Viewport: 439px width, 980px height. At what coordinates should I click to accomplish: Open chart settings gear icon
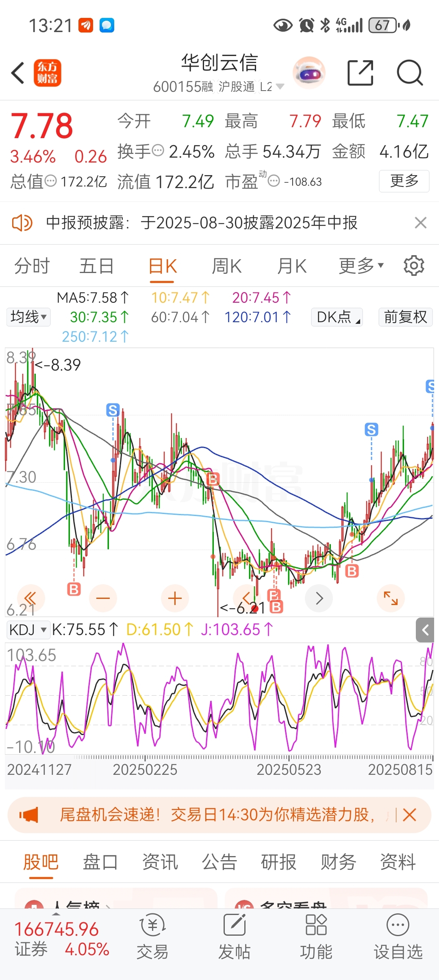click(414, 266)
